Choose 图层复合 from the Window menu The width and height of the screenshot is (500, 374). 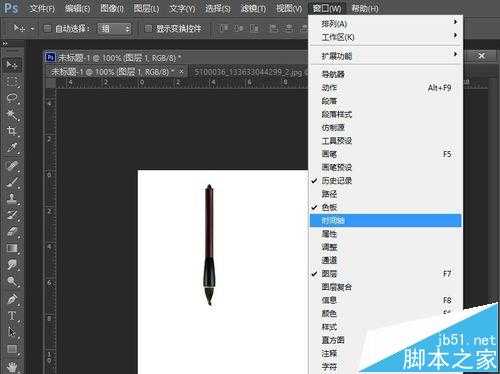(386, 287)
